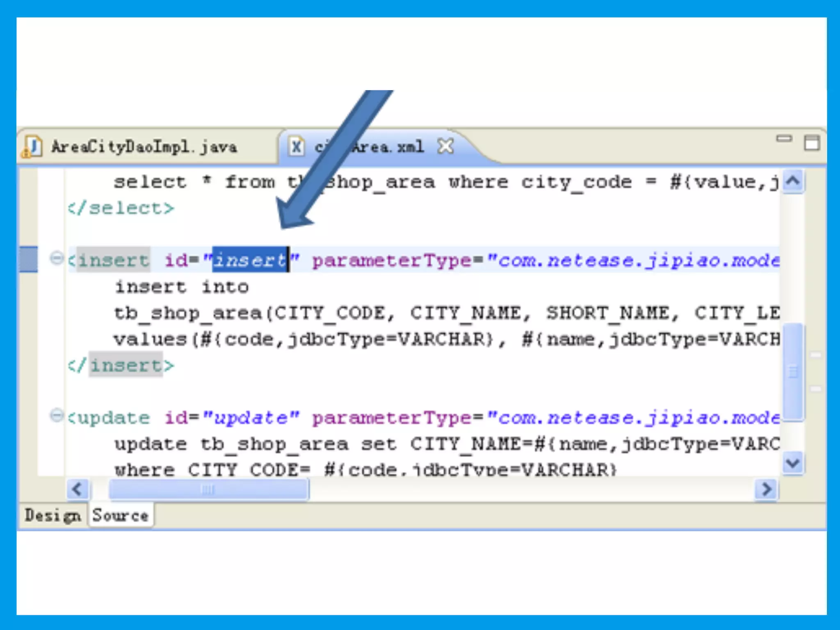Click the XML file icon on cityArea.xml tab
This screenshot has width=840, height=630.
(296, 146)
